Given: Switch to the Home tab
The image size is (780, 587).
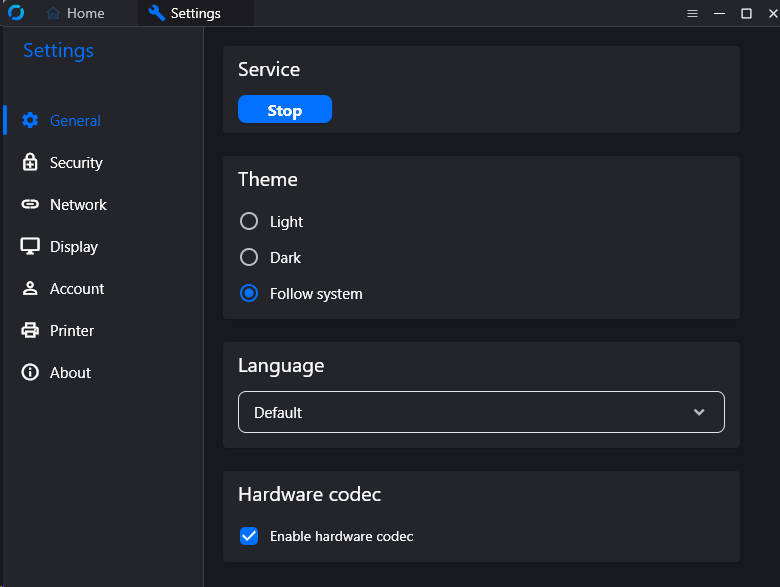Looking at the screenshot, I should point(76,13).
